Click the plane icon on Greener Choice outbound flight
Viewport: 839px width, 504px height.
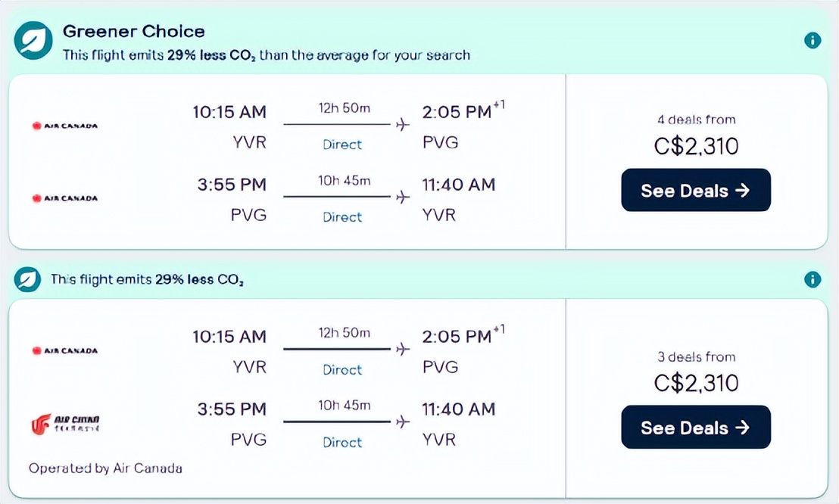tap(403, 125)
